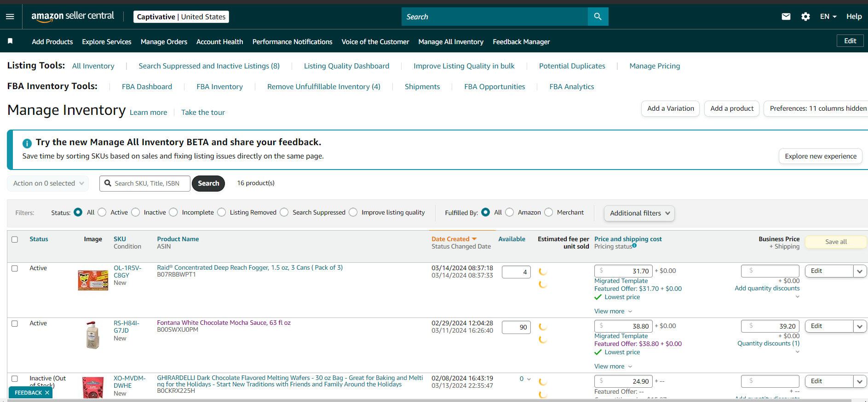
Task: Open Feedback Manager
Action: click(521, 42)
